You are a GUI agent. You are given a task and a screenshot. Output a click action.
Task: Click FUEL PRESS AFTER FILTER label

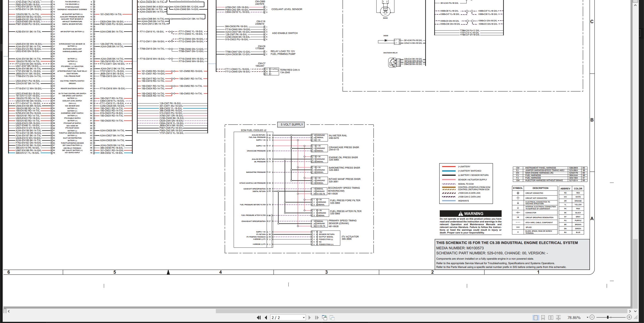(x=346, y=211)
